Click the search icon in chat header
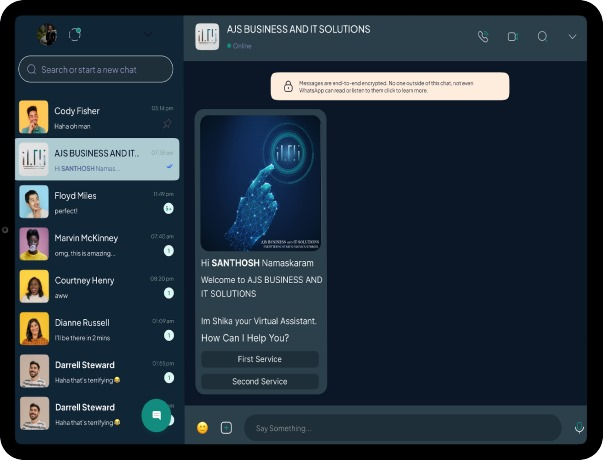603x460 pixels. pos(542,37)
